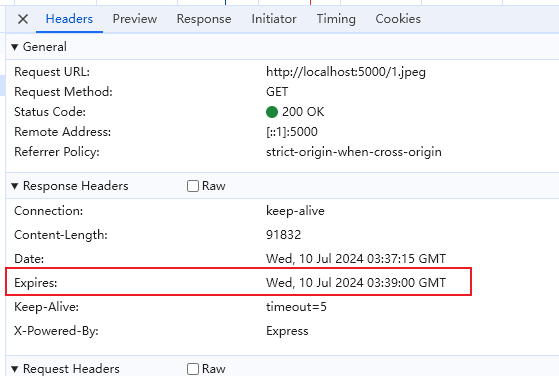Open the Cookies tab
This screenshot has width=559, height=376.
click(x=398, y=19)
